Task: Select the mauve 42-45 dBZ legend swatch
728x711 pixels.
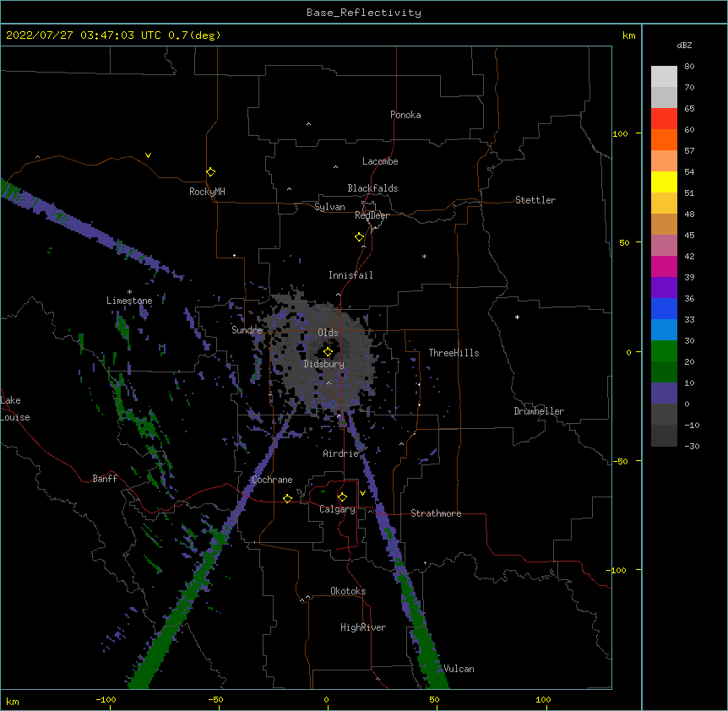Action: (664, 246)
